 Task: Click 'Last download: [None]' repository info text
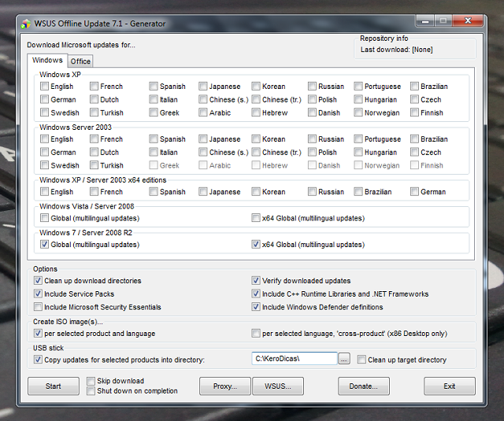tap(396, 50)
